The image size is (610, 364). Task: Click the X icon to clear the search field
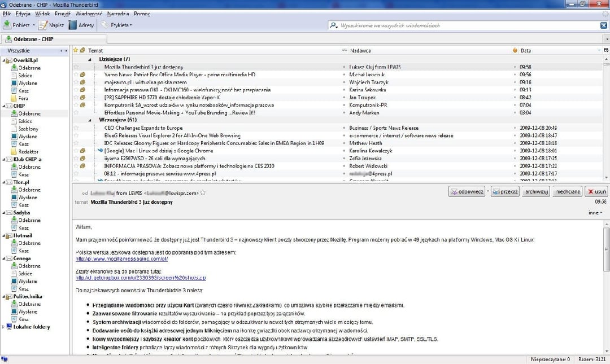coord(603,25)
